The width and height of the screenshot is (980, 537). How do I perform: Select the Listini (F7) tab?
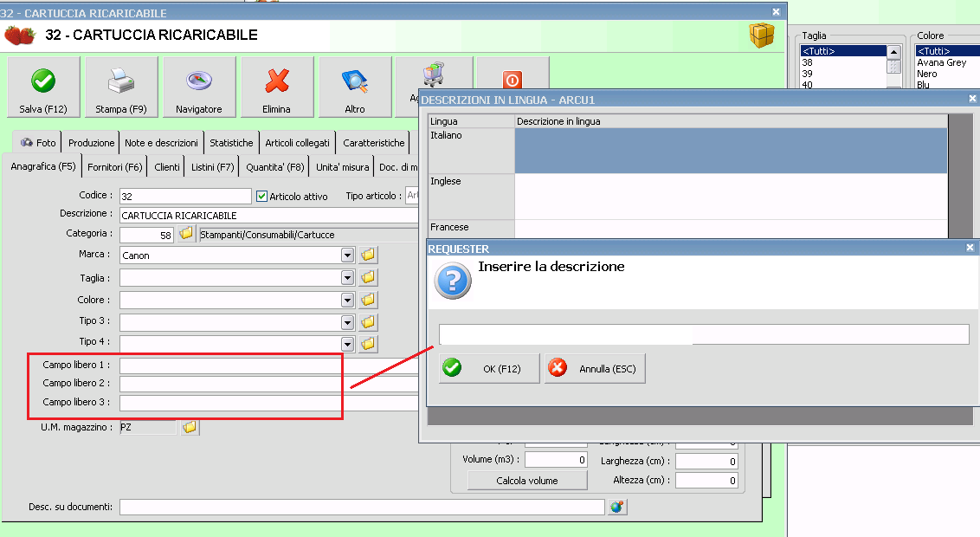click(212, 167)
